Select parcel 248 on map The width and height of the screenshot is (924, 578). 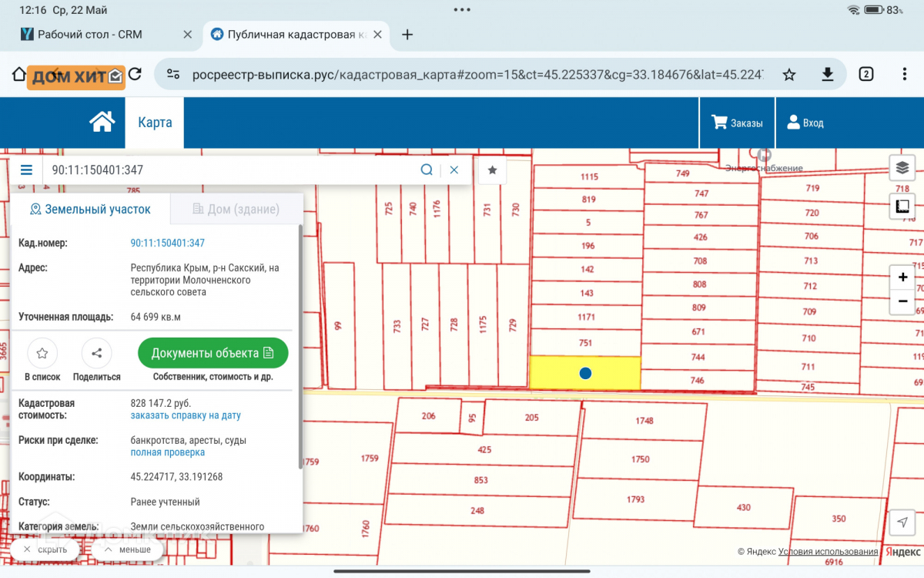coord(477,510)
